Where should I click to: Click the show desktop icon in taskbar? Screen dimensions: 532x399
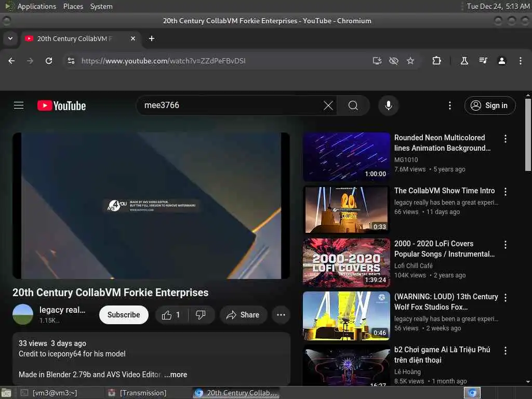(x=6, y=393)
